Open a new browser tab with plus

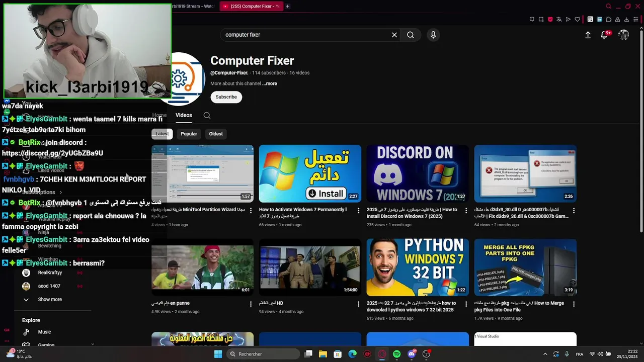pyautogui.click(x=287, y=6)
